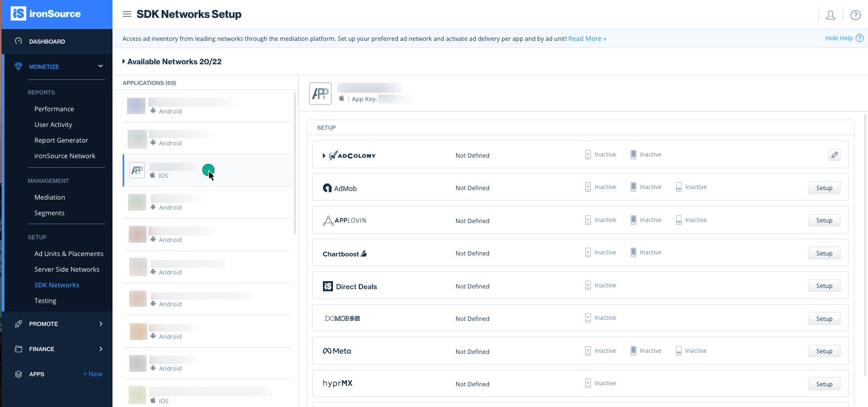
Task: Click the Apps stack icon in sidebar
Action: pyautogui.click(x=18, y=374)
